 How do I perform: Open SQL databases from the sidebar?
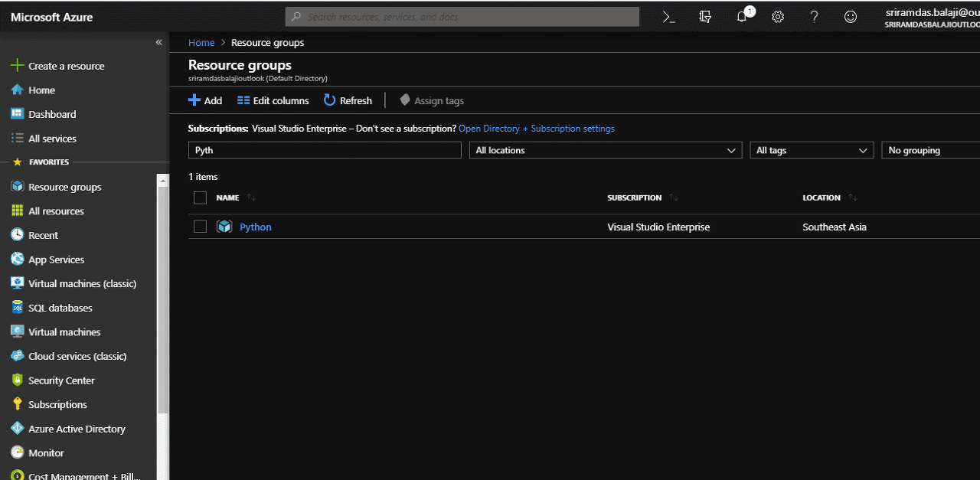60,308
